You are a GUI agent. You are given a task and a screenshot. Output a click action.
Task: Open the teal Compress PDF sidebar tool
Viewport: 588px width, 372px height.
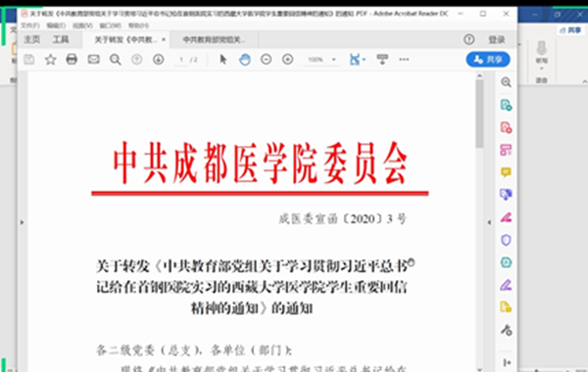click(506, 262)
